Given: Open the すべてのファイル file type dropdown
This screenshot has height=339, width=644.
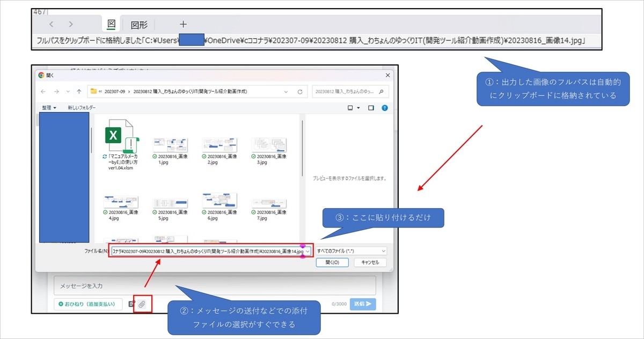Looking at the screenshot, I should [383, 251].
